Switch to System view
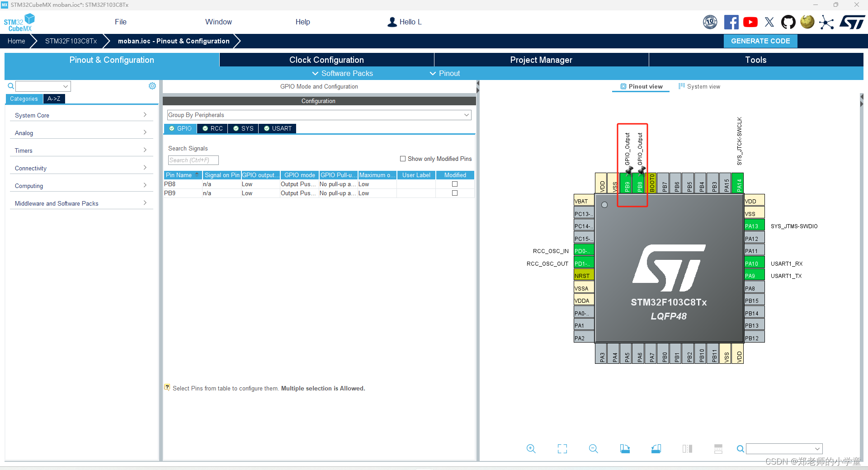Image resolution: width=868 pixels, height=470 pixels. coord(699,86)
